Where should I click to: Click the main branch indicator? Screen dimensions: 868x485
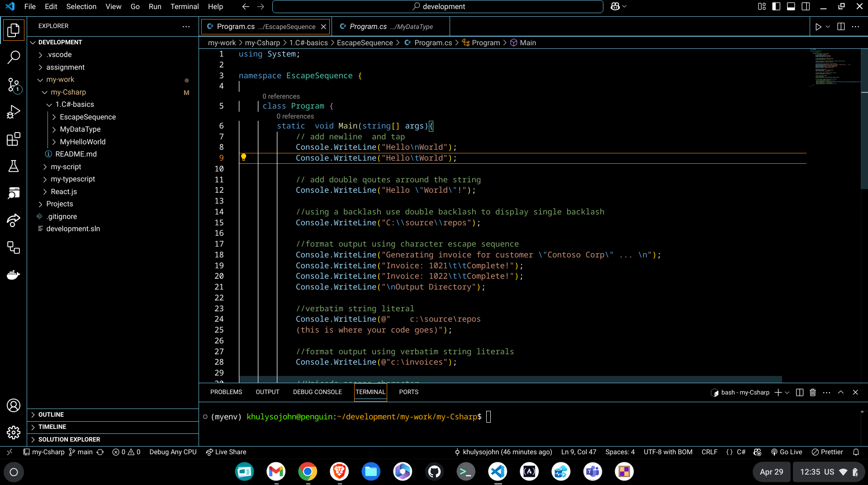81,452
